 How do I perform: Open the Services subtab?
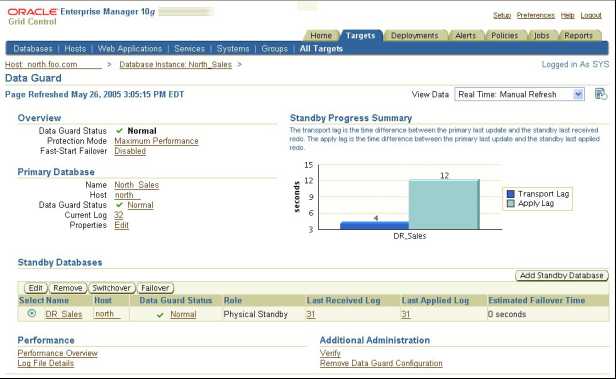189,49
